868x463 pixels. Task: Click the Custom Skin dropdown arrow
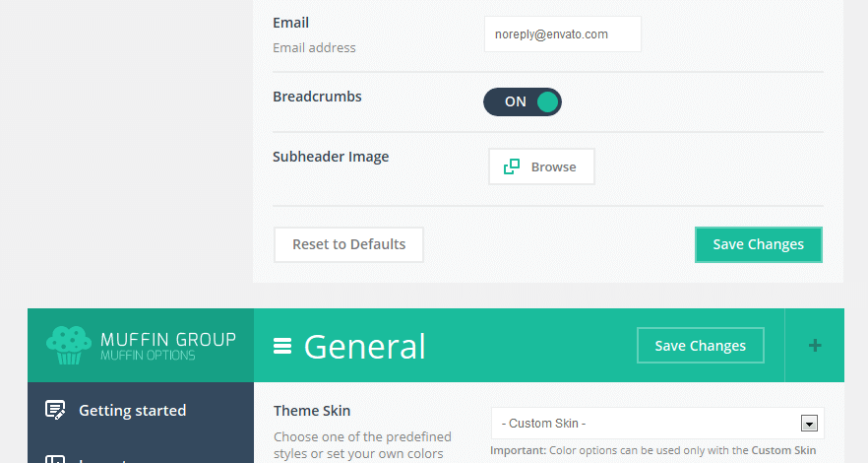click(x=809, y=424)
